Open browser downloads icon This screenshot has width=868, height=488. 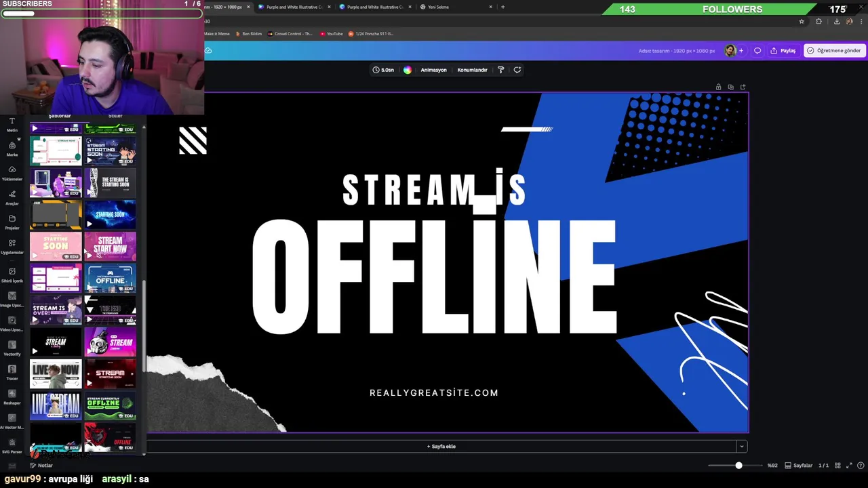click(836, 22)
